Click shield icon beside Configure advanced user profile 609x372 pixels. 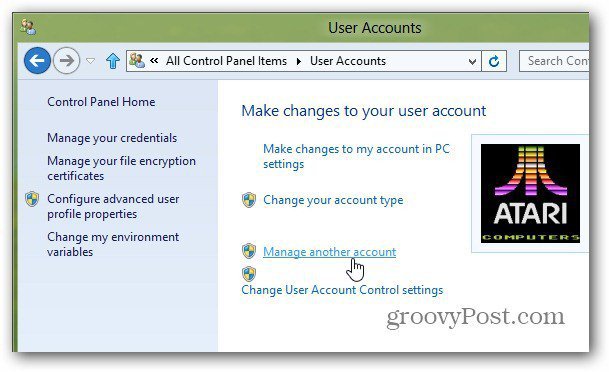[x=32, y=199]
